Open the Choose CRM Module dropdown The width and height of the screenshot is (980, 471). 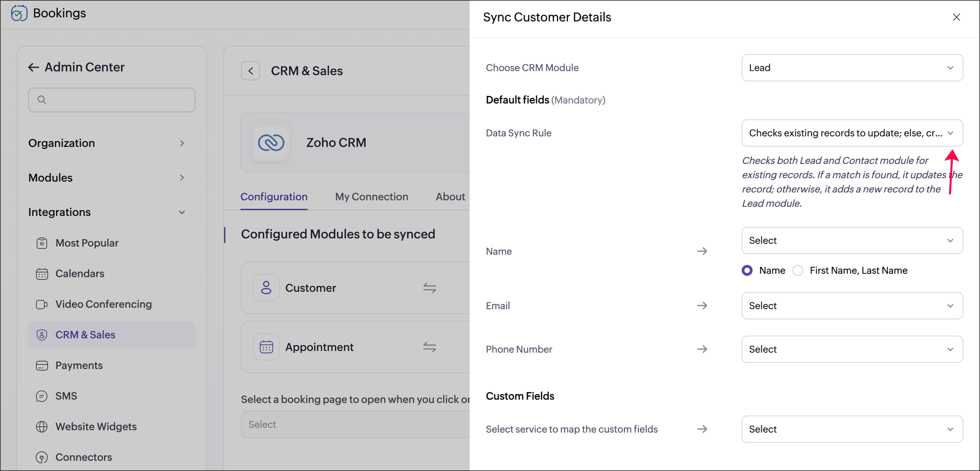pos(852,68)
